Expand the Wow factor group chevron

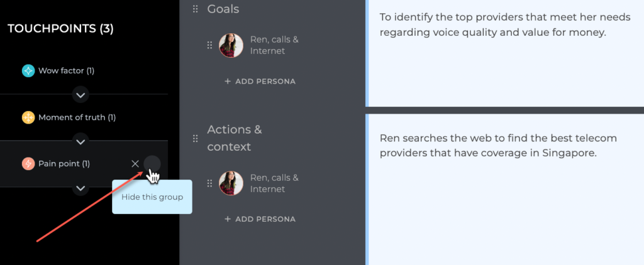[x=81, y=95]
